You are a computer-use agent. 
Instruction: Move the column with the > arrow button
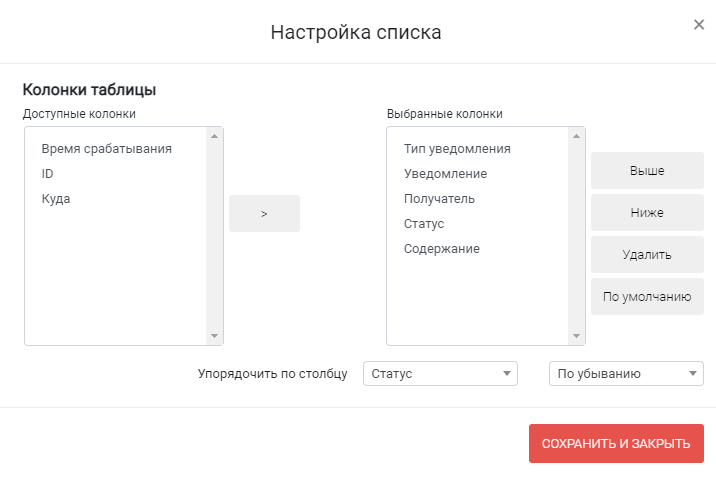pyautogui.click(x=264, y=213)
